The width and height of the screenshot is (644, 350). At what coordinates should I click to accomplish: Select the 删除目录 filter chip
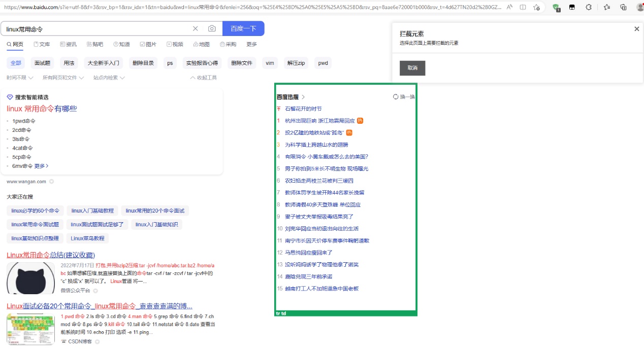(143, 63)
